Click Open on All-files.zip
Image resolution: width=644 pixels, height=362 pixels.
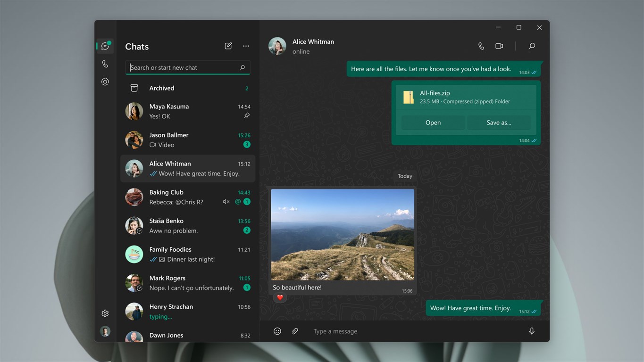coord(433,123)
